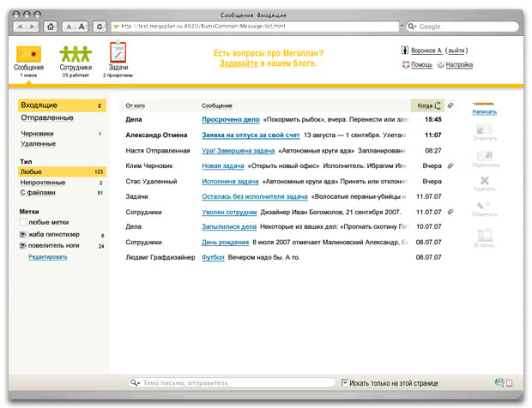Click the Редактировать labels link
The height and width of the screenshot is (408, 532).
[48, 257]
